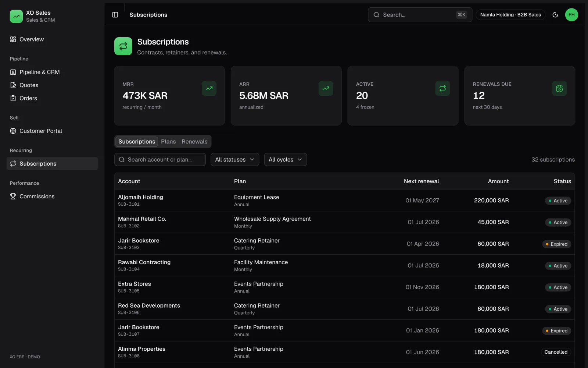Switch to the Renewals tab
Screen dimensions: 588x368
click(x=194, y=142)
